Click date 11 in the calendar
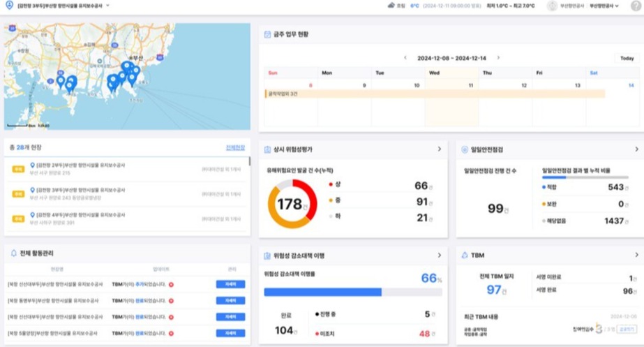644x347 pixels. point(471,85)
